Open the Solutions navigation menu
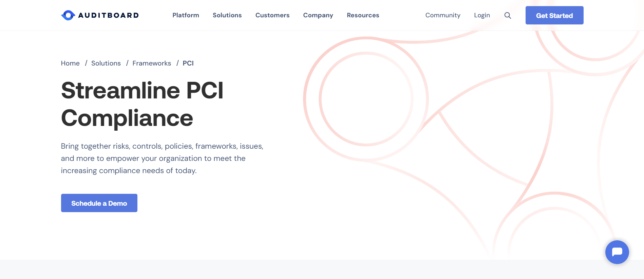 [227, 15]
